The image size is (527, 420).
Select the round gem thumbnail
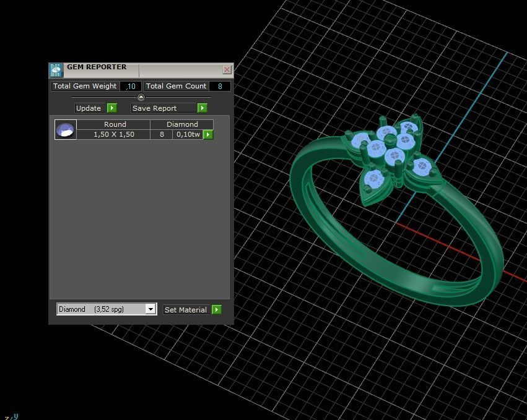[x=66, y=130]
